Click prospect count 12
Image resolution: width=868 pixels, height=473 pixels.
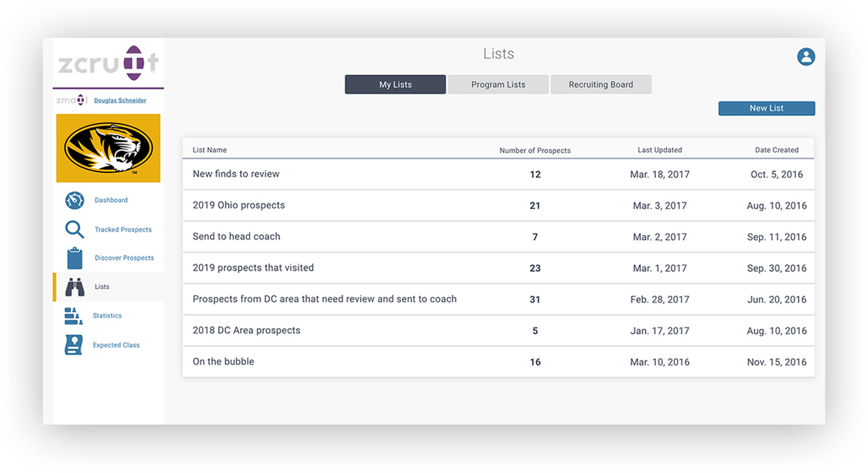click(x=535, y=174)
